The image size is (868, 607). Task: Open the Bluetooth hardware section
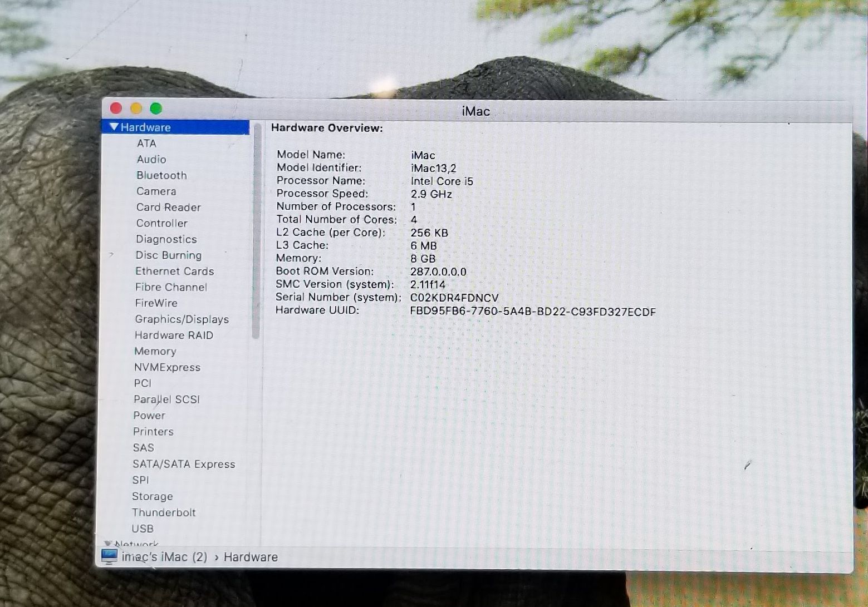click(161, 175)
